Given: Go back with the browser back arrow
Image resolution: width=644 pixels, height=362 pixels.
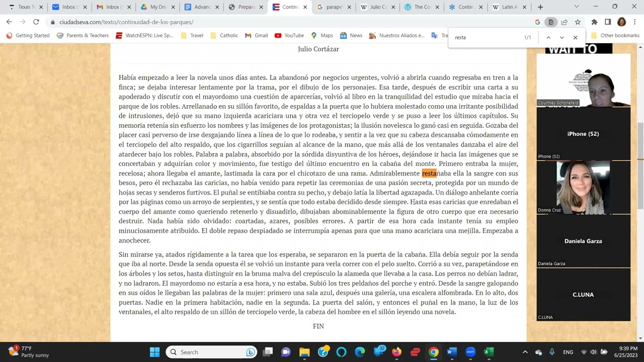Looking at the screenshot, I should click(9, 22).
